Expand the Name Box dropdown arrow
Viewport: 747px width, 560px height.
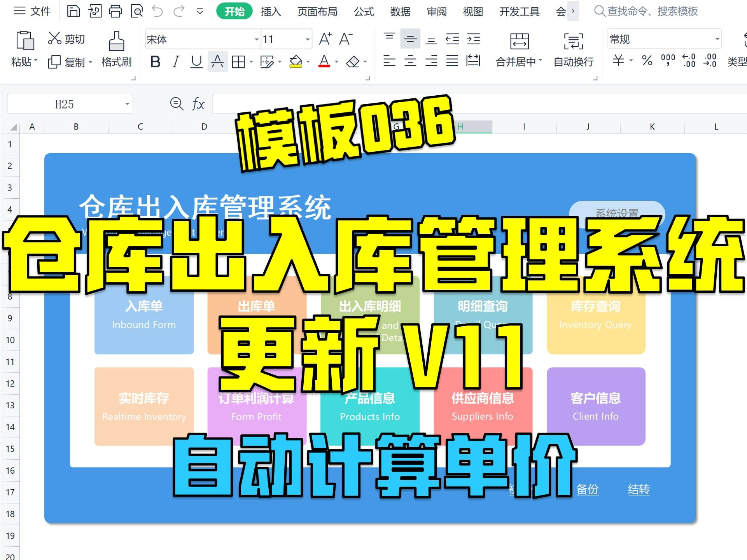tap(127, 104)
